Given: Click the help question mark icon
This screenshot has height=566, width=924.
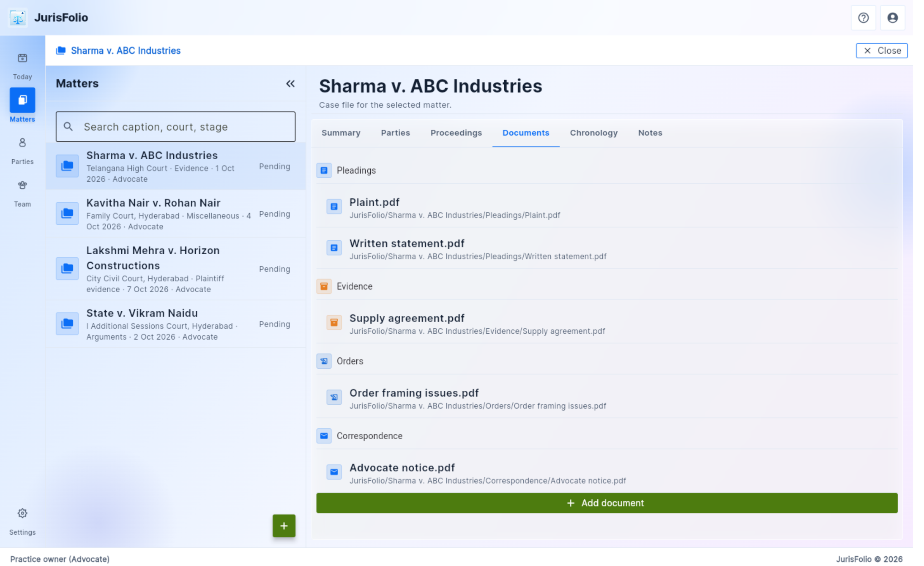Looking at the screenshot, I should [863, 18].
